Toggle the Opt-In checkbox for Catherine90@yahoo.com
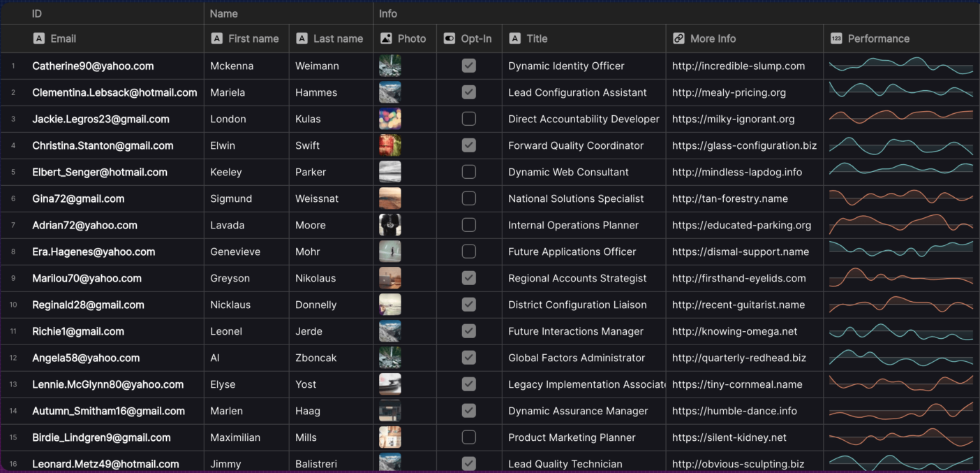The height and width of the screenshot is (473, 980). [468, 66]
